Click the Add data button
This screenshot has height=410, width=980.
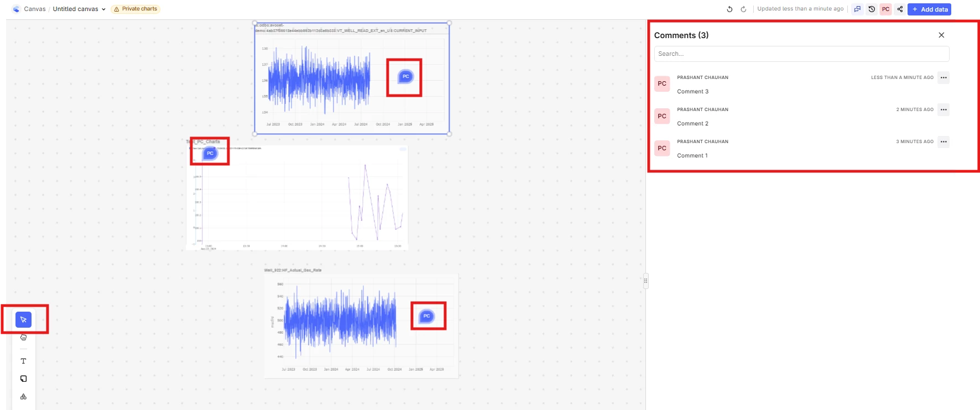pos(929,9)
